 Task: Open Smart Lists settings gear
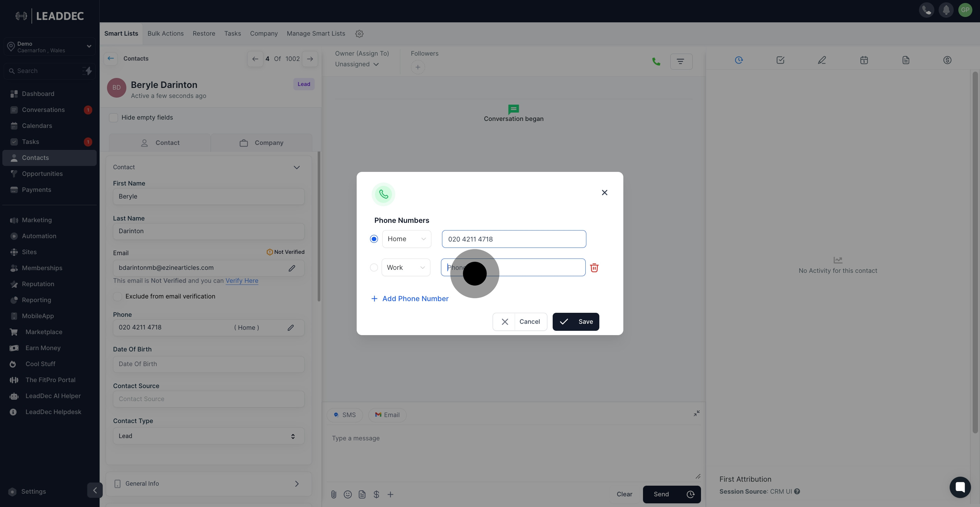pyautogui.click(x=359, y=34)
